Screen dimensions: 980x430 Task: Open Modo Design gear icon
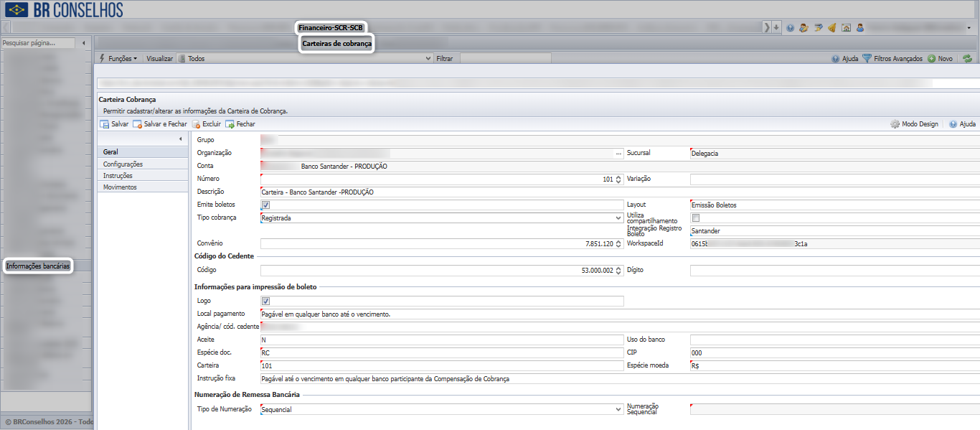(895, 124)
